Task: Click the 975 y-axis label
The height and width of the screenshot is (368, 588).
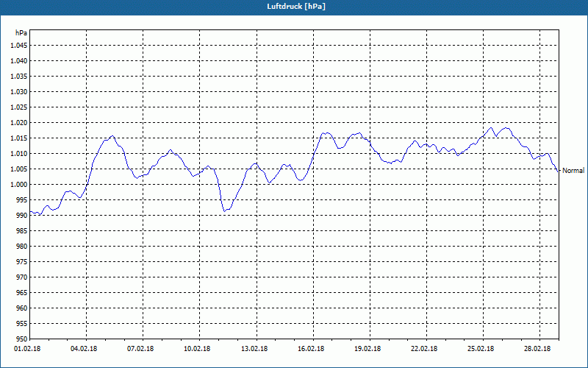Action: point(22,262)
